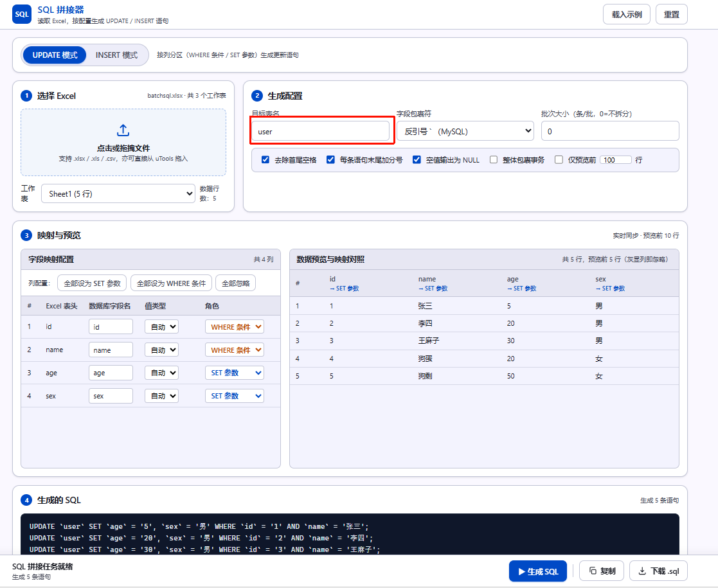This screenshot has width=718, height=588.
Task: Select the UPDATE 模式 tab
Action: (x=55, y=55)
